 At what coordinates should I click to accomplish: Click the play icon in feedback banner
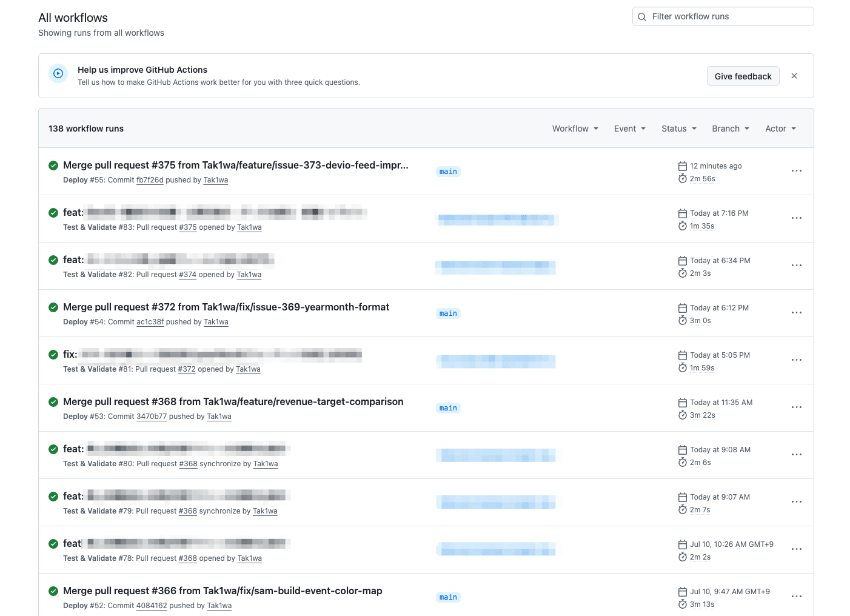(58, 73)
